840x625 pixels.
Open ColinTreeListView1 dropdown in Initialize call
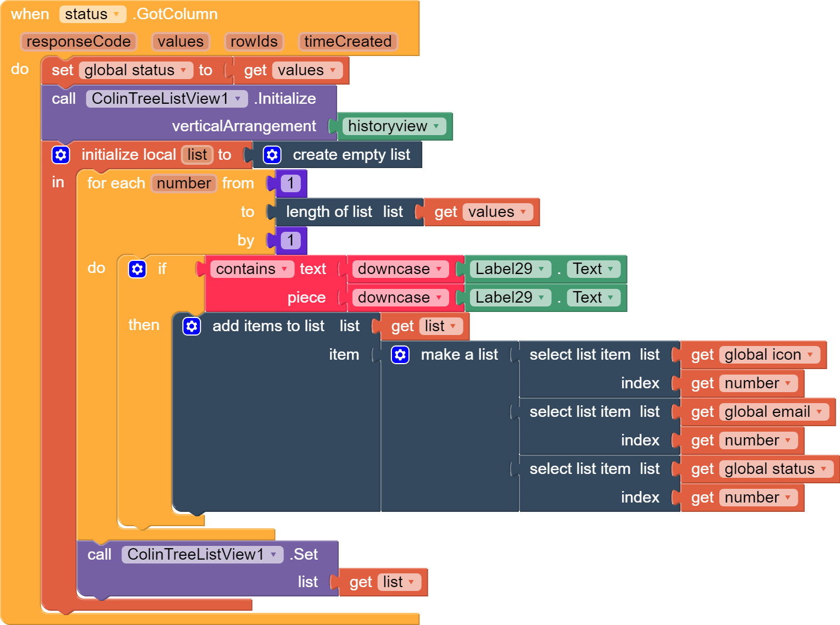[x=166, y=99]
